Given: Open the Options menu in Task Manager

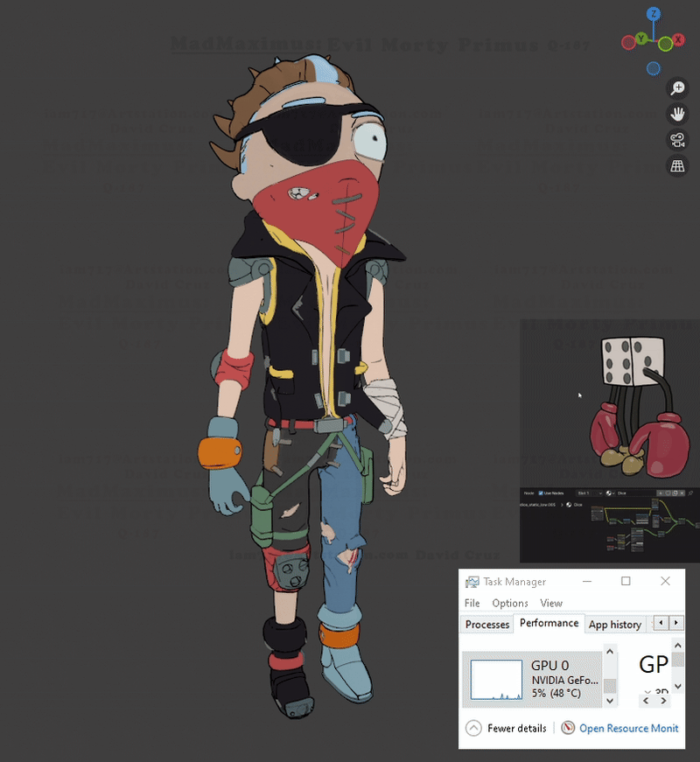Looking at the screenshot, I should 510,603.
